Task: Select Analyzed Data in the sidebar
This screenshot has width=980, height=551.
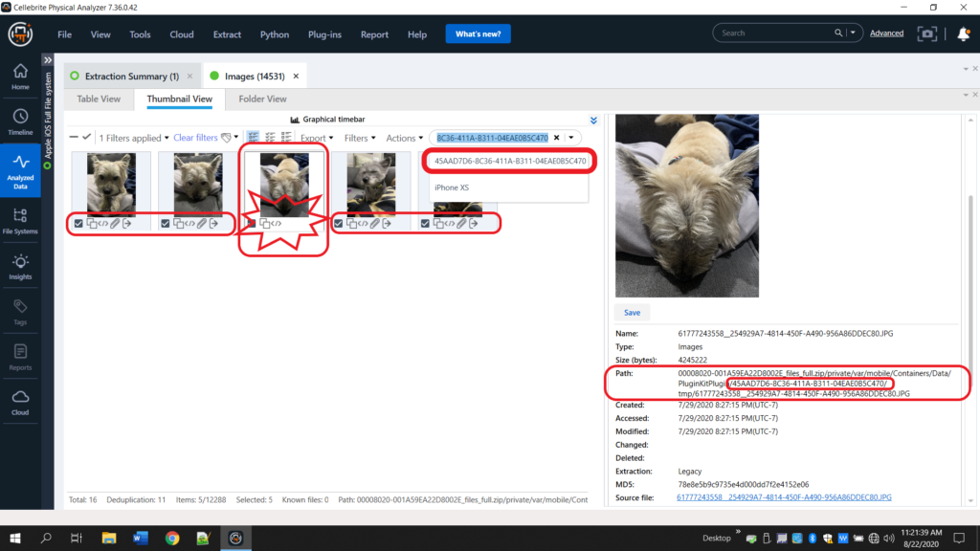Action: pyautogui.click(x=20, y=170)
